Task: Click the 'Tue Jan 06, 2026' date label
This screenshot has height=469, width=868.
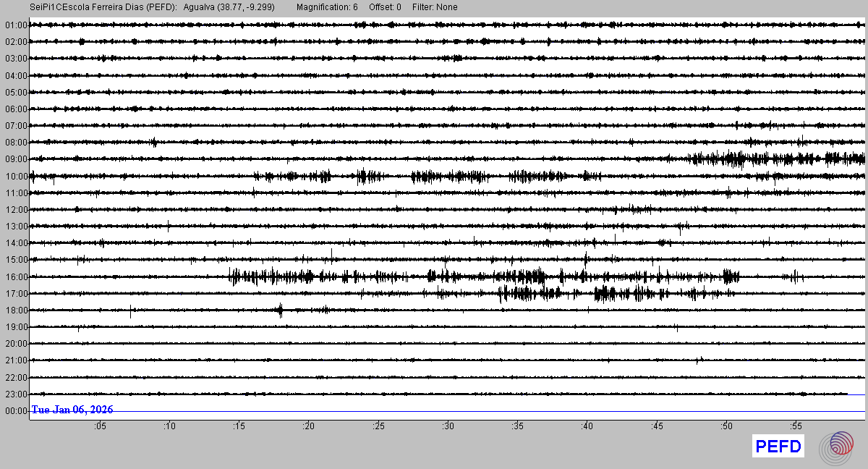Action: [x=72, y=410]
